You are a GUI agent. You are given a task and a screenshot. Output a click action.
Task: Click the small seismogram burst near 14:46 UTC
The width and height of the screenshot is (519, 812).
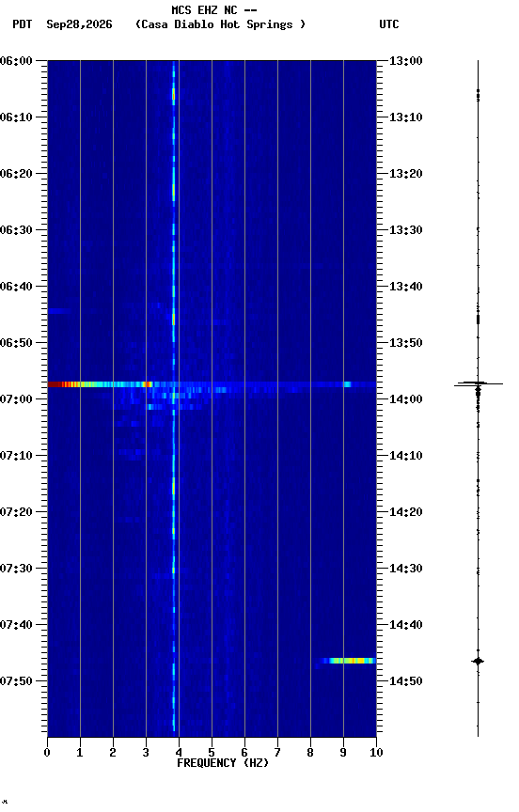[x=478, y=662]
